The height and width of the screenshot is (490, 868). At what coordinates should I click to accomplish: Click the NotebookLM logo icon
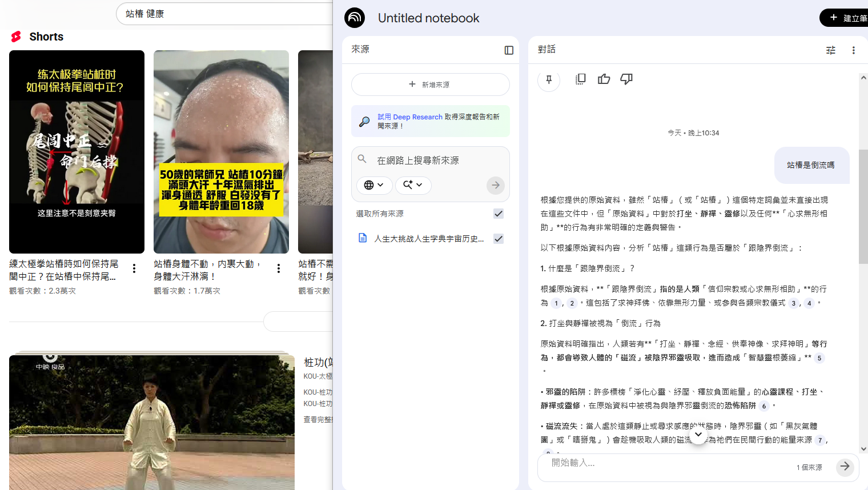pyautogui.click(x=355, y=18)
